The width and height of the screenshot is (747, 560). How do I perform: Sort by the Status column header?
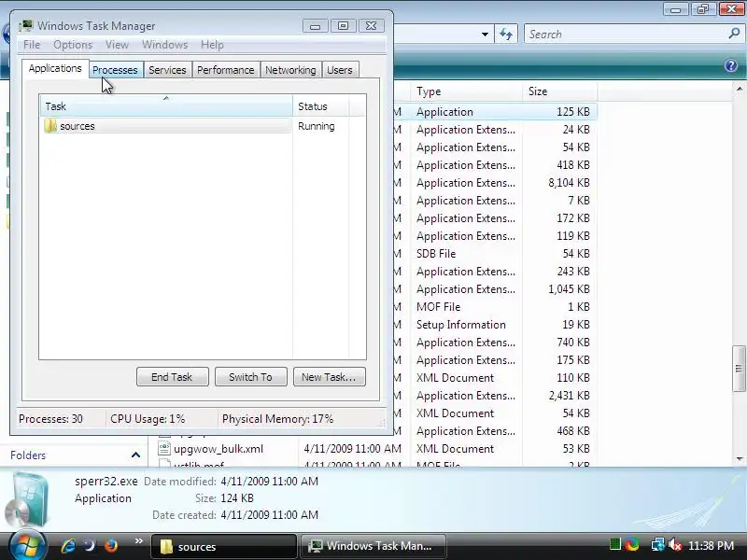point(321,106)
